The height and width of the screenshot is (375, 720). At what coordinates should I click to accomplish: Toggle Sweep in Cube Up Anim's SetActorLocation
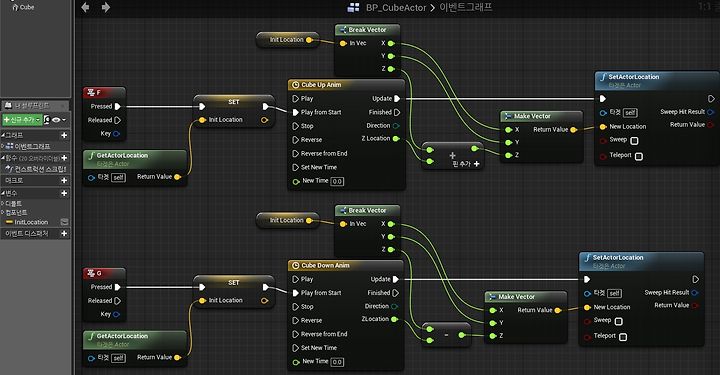[634, 140]
